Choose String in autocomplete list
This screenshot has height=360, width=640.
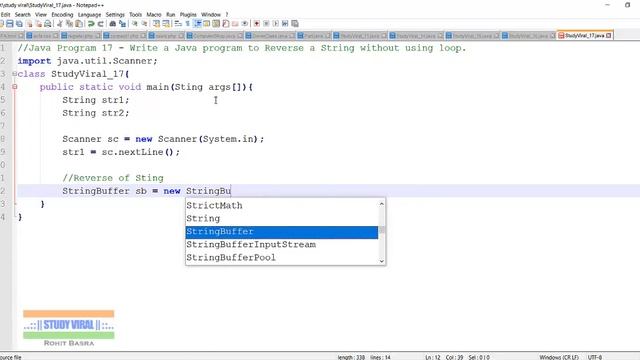click(x=282, y=218)
